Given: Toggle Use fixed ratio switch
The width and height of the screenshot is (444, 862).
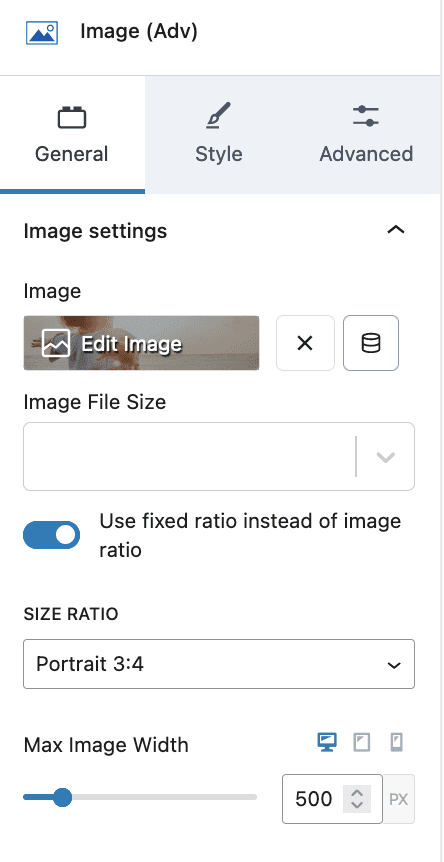Looking at the screenshot, I should pos(52,535).
